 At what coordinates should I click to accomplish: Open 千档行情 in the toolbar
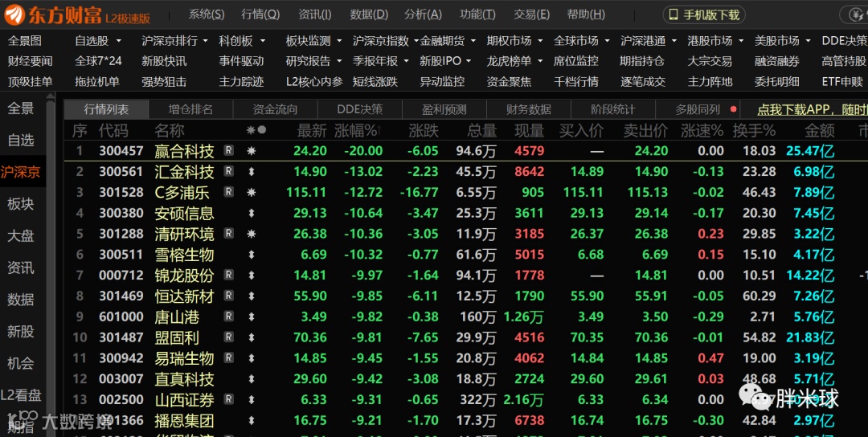tap(576, 82)
